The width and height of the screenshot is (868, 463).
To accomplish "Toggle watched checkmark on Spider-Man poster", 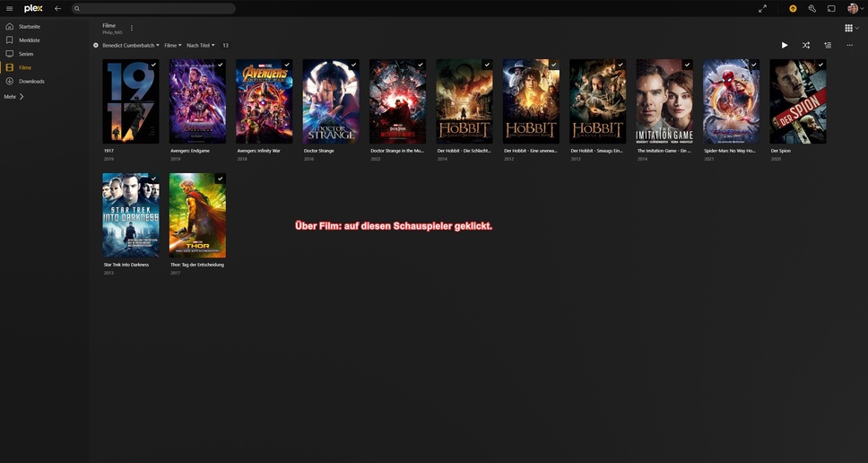I will [x=754, y=65].
